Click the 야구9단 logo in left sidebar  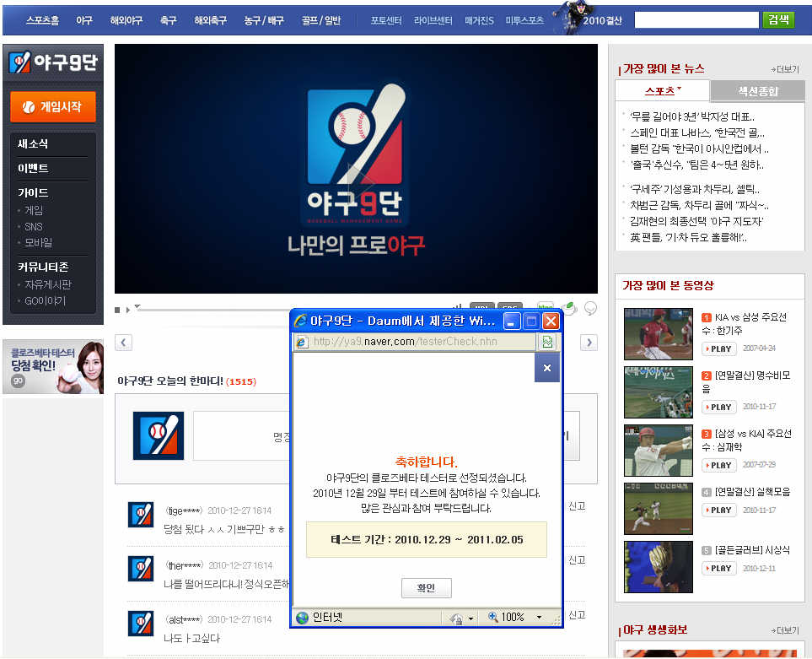pyautogui.click(x=53, y=62)
